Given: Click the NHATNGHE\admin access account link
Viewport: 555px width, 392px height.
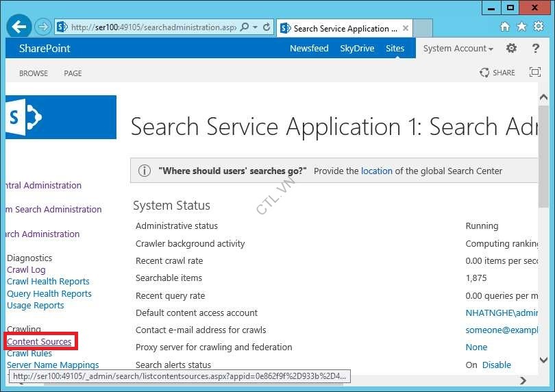Looking at the screenshot, I should click(502, 313).
